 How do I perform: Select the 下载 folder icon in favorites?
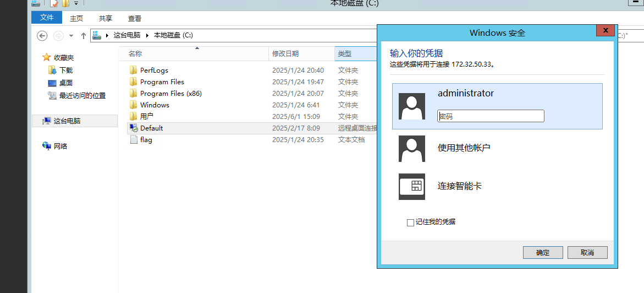click(x=52, y=70)
